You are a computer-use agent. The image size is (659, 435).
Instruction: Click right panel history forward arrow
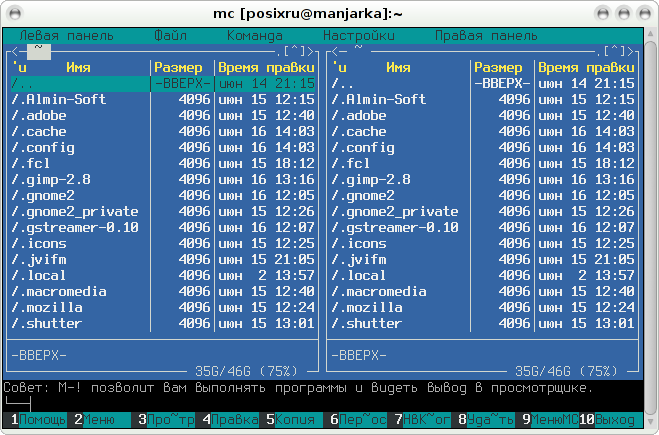pos(630,52)
